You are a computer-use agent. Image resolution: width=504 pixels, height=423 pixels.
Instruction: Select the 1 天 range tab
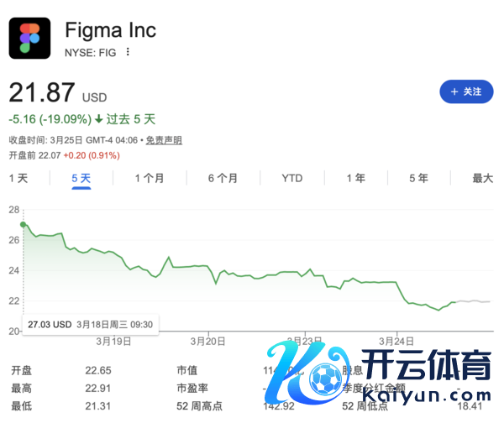18,178
